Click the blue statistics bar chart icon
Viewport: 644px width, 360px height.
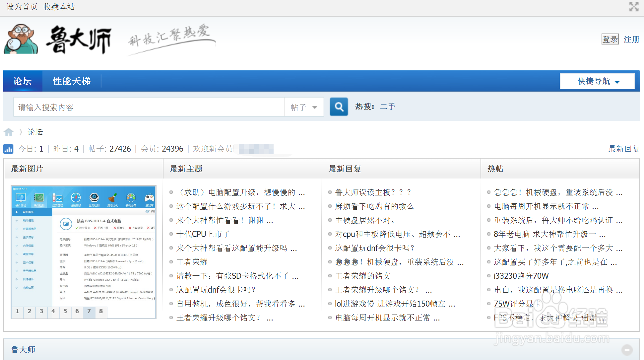click(8, 149)
